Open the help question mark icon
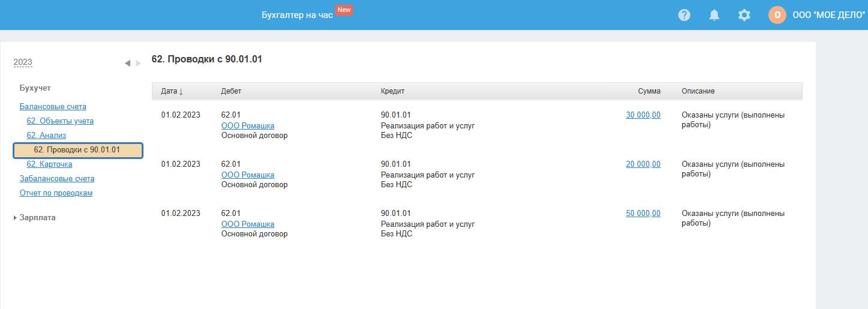Viewport: 868px width, 309px height. [x=684, y=15]
